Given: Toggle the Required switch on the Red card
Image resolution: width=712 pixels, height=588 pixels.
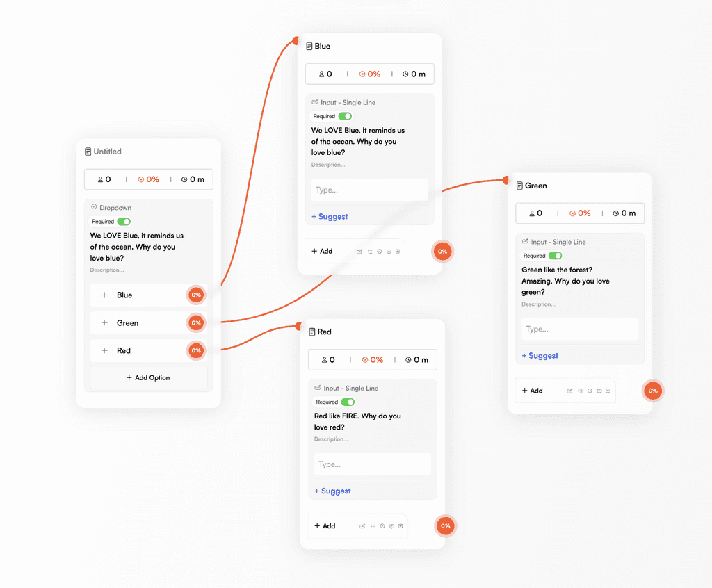Looking at the screenshot, I should coord(348,402).
